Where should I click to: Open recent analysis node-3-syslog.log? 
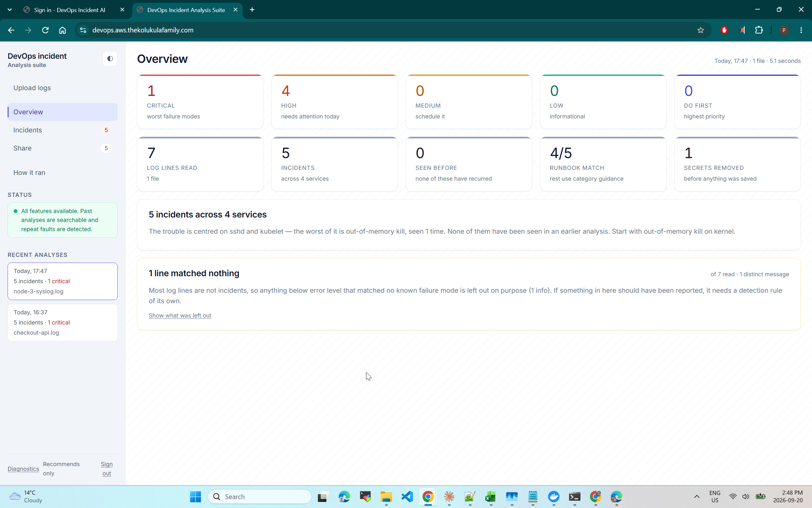pos(62,281)
